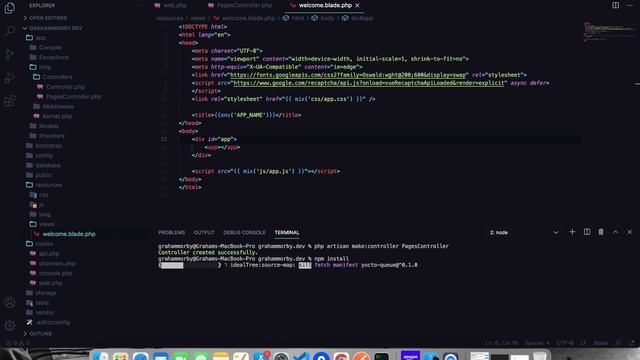Switch to the Output panel tab
This screenshot has width=640, height=360.
(x=204, y=232)
